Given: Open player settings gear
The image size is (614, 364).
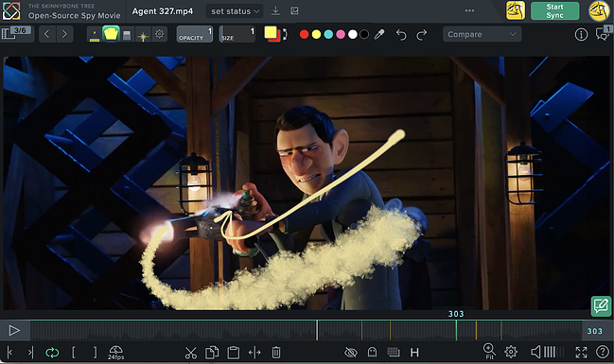Looking at the screenshot, I should [511, 352].
